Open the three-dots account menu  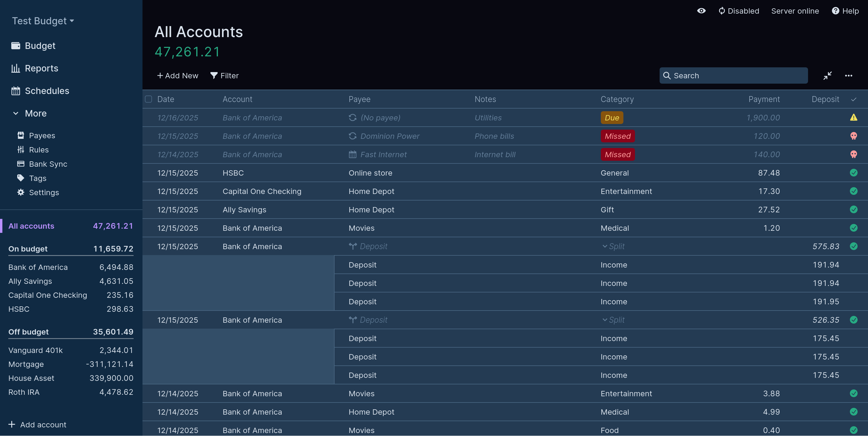pyautogui.click(x=848, y=75)
